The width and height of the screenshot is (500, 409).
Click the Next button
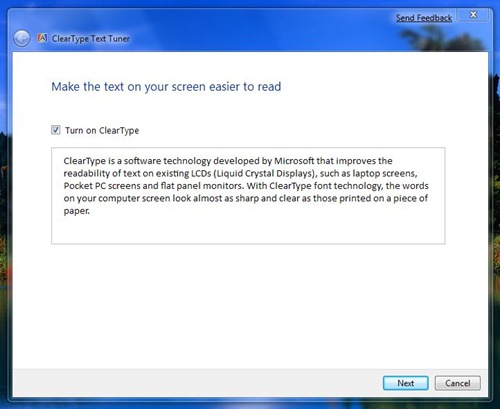point(406,383)
